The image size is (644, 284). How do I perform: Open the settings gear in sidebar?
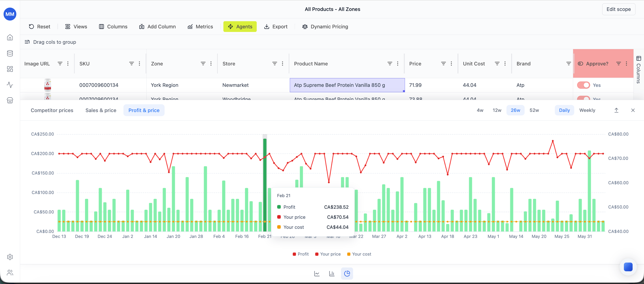pos(10,257)
